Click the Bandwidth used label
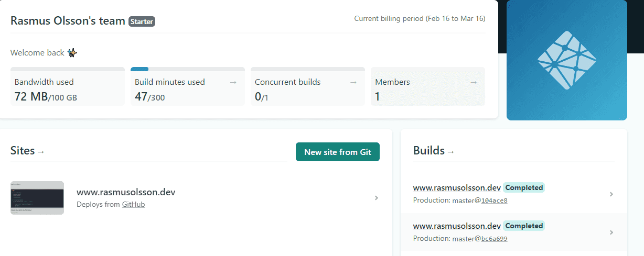 point(44,82)
